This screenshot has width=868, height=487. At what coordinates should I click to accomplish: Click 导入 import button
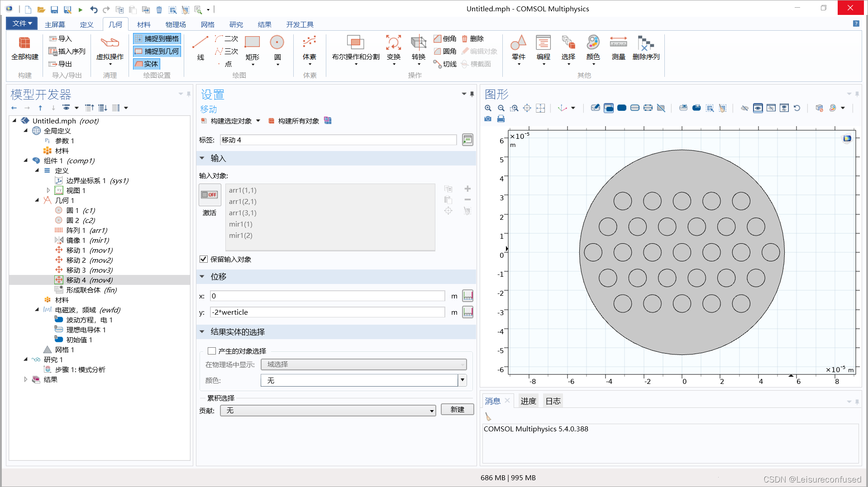pyautogui.click(x=61, y=38)
